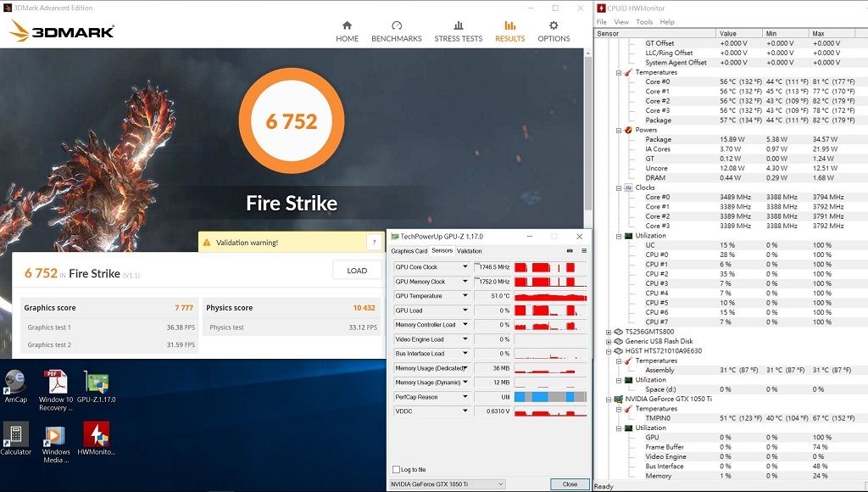Open Windows Media desktop shortcut

55,443
